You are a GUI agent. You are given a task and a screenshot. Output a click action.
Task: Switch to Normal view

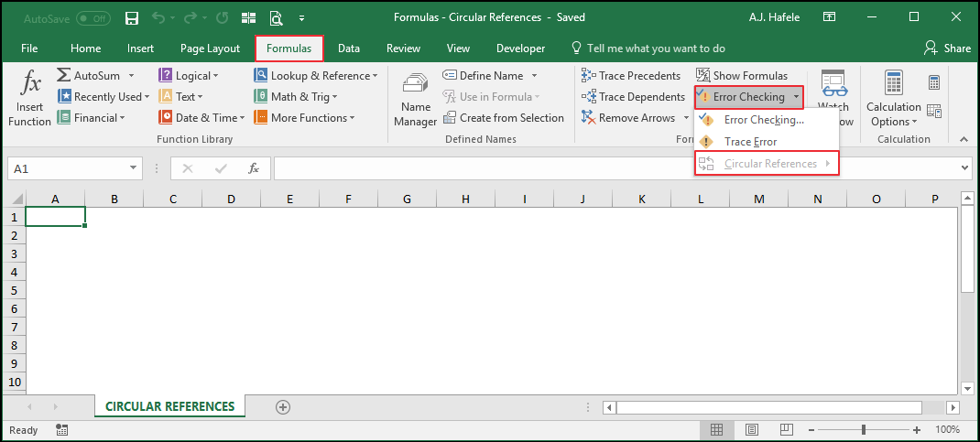coord(716,429)
